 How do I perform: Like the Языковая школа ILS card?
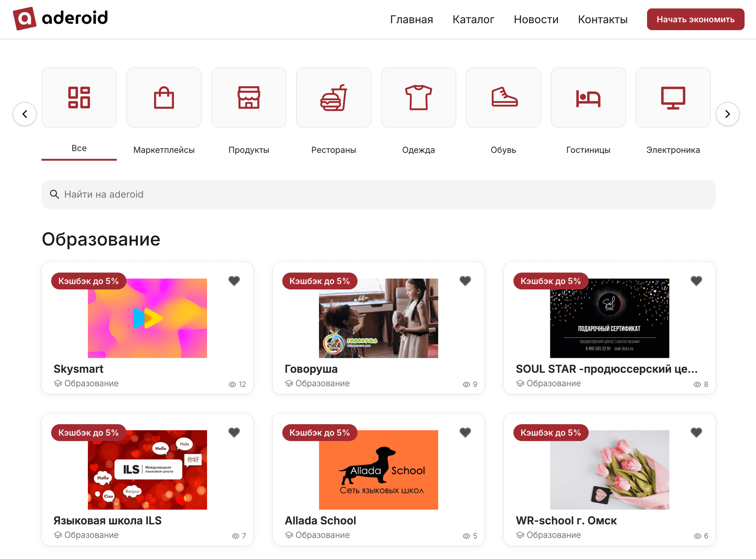click(x=234, y=432)
